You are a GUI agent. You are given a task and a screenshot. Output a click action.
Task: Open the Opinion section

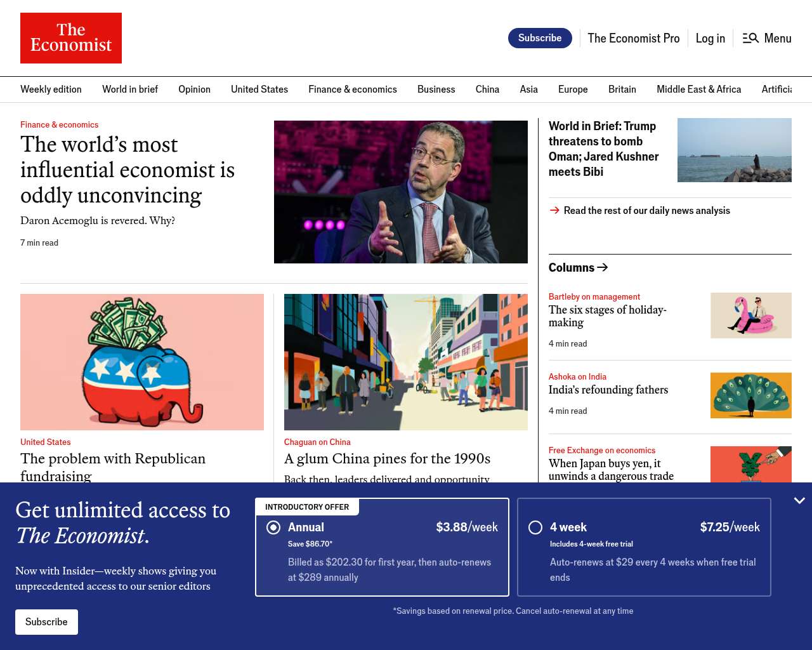click(x=194, y=90)
